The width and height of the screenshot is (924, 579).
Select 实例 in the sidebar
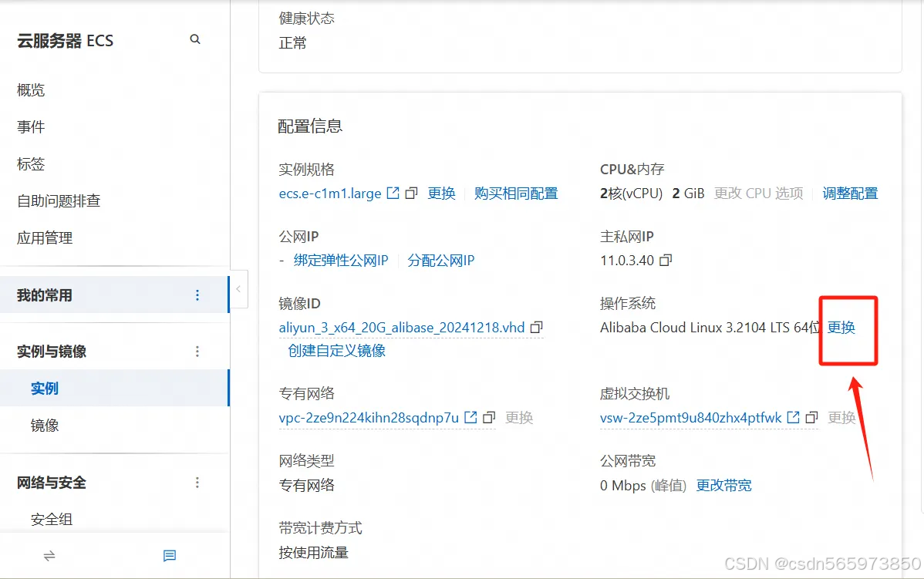[x=114, y=388]
